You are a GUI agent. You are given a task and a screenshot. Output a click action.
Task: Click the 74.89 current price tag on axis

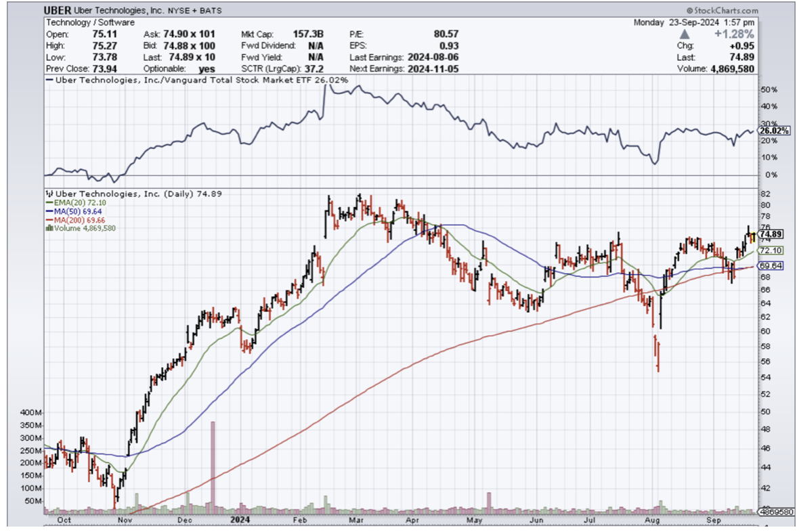coord(771,234)
